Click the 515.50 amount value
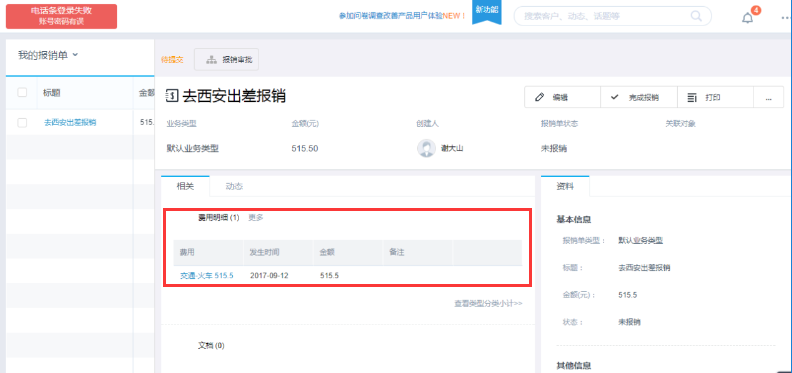Image resolution: width=792 pixels, height=373 pixels. [x=305, y=149]
